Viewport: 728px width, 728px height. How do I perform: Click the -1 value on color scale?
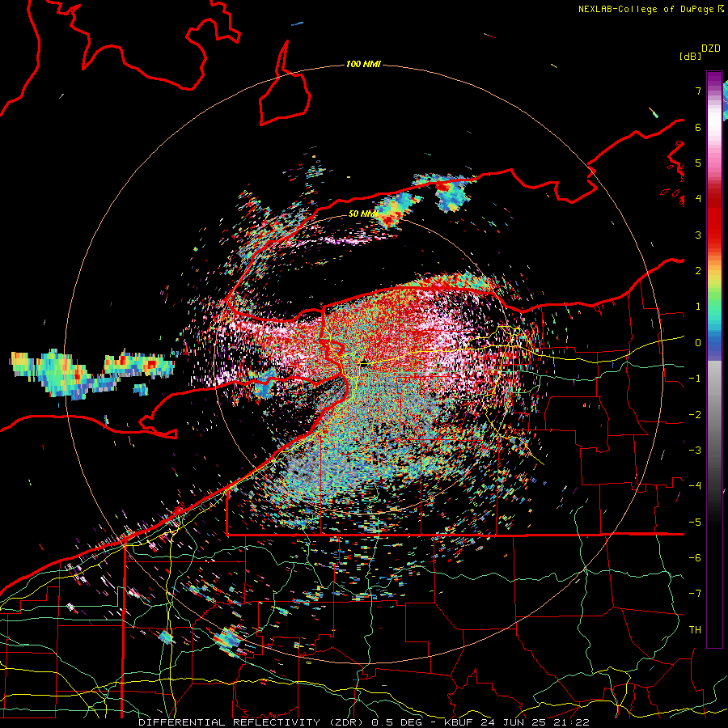(x=695, y=379)
